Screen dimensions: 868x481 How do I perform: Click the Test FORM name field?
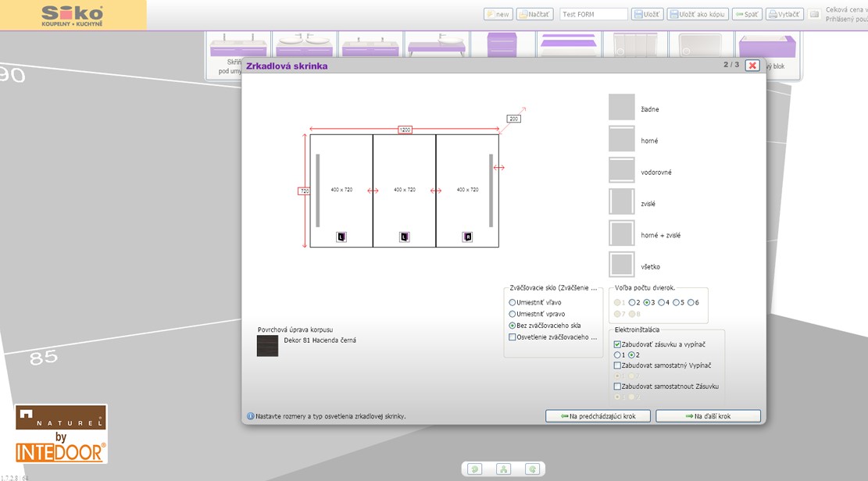(593, 14)
